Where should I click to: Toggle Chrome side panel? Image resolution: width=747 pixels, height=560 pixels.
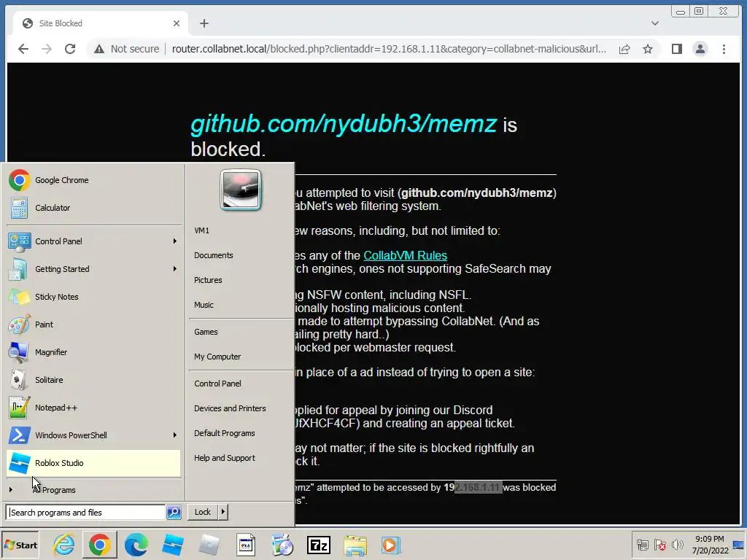click(x=676, y=49)
